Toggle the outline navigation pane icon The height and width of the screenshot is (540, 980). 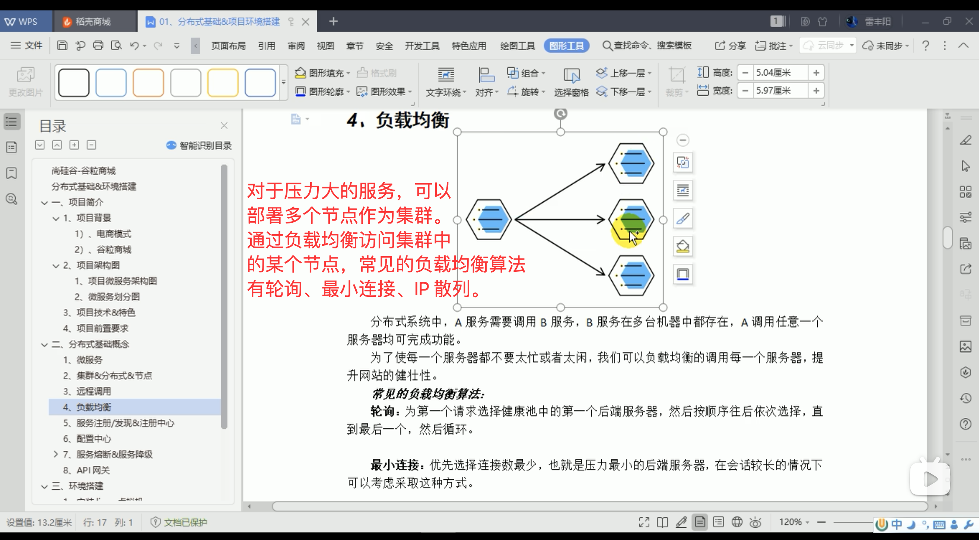tap(12, 122)
